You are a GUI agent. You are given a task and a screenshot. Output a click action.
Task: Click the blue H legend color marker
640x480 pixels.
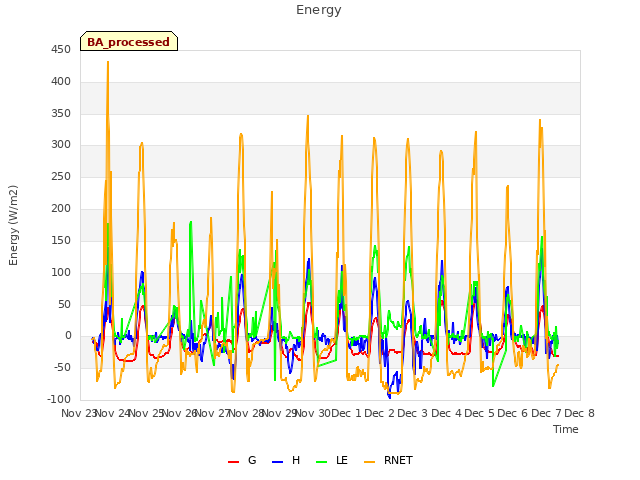click(277, 462)
